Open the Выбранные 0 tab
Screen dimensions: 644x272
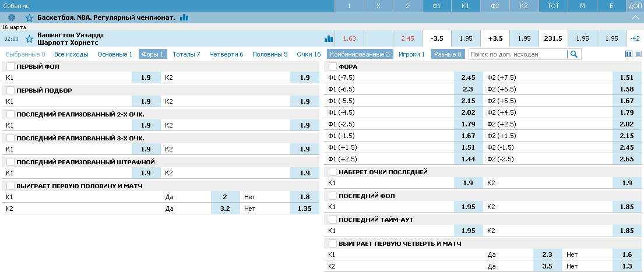pyautogui.click(x=26, y=54)
